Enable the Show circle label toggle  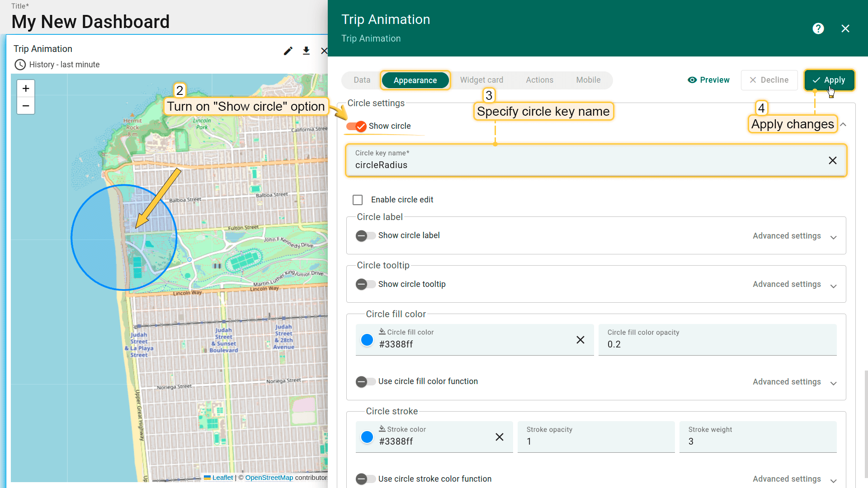tap(365, 235)
